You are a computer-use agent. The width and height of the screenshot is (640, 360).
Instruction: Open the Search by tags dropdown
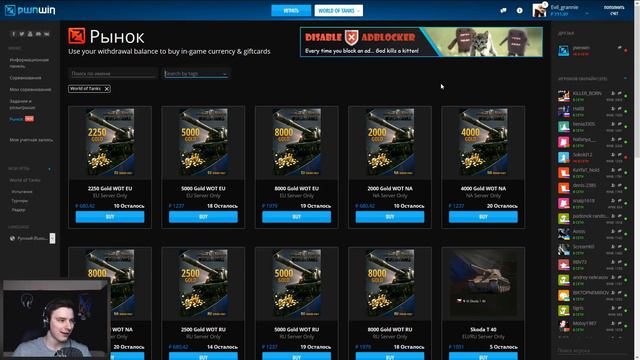click(196, 73)
